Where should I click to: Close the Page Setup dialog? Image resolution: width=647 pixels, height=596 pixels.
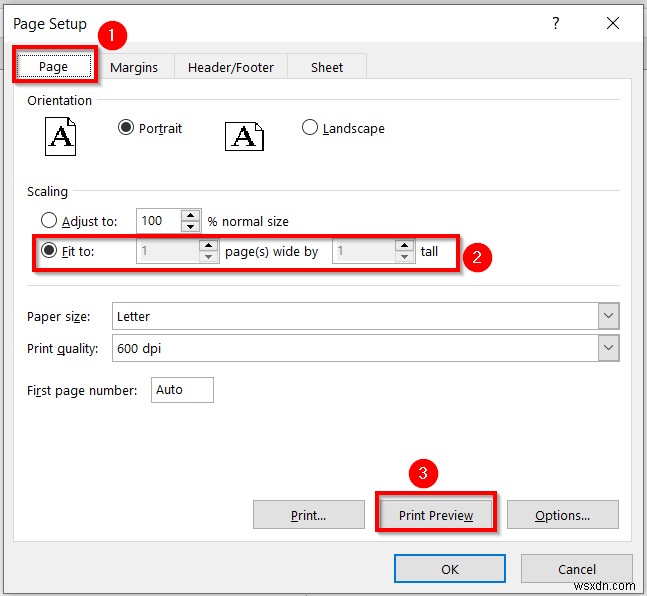point(613,23)
